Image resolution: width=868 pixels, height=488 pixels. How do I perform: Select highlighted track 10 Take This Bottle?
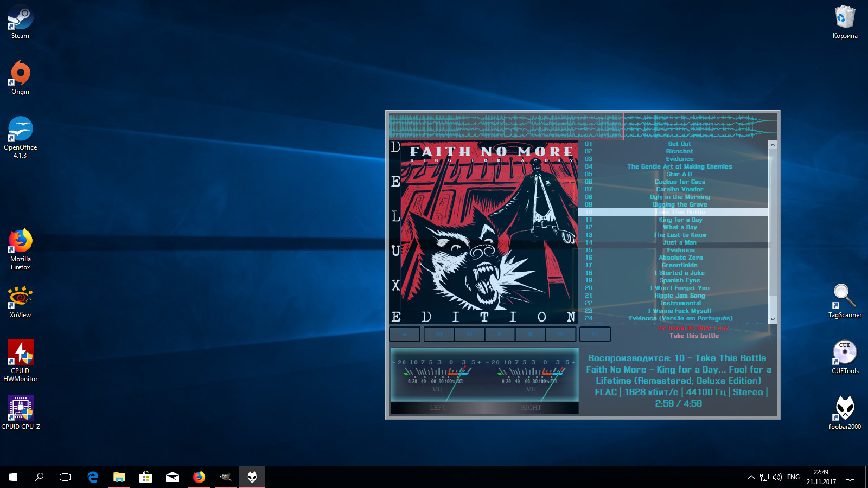point(673,212)
